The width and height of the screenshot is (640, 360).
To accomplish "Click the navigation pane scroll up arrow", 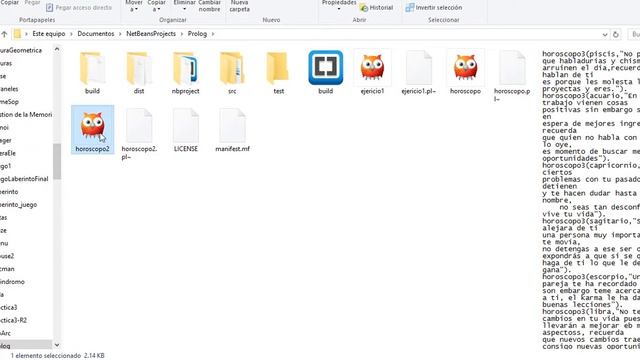I will click(x=57, y=49).
